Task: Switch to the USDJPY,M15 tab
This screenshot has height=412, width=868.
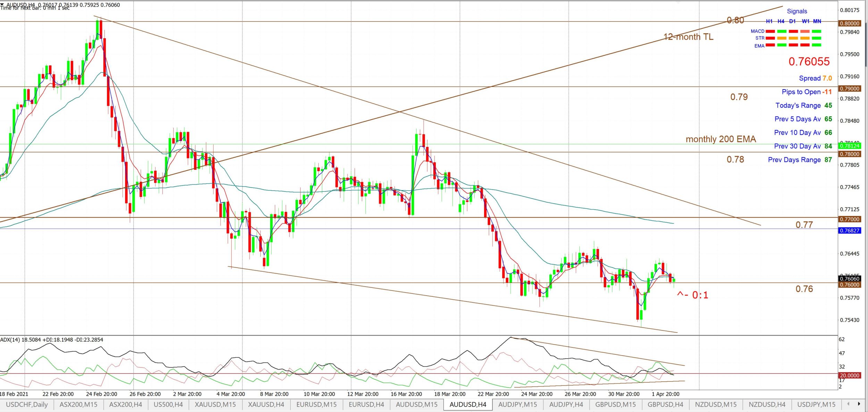Action: pyautogui.click(x=816, y=404)
